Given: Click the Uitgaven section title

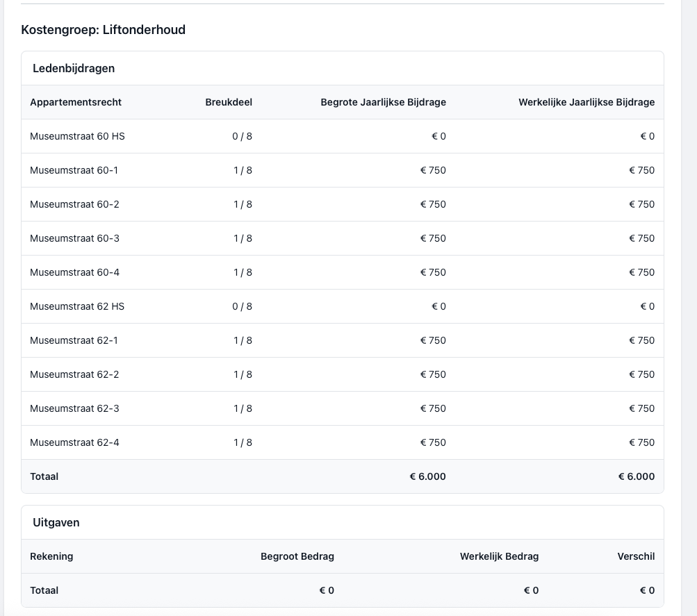Looking at the screenshot, I should tap(56, 522).
